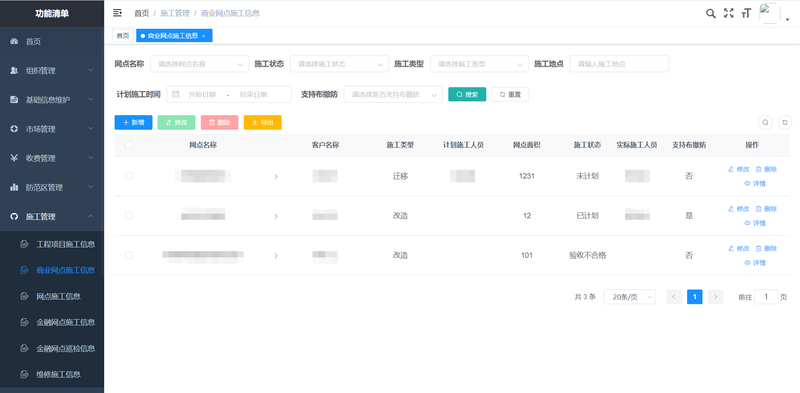The height and width of the screenshot is (393, 800).
Task: Click icon beside 维修施工信息
Action: pyautogui.click(x=24, y=375)
